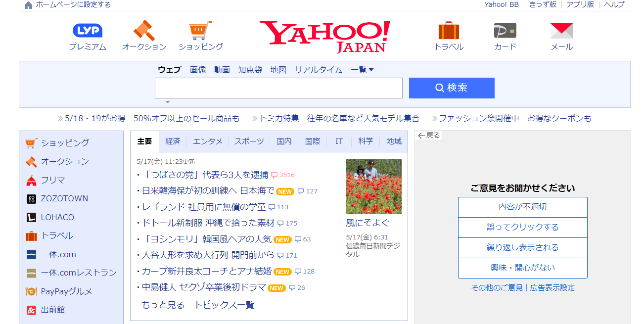
Task: Click the sidebar オークション gavel icon
Action: (x=31, y=161)
